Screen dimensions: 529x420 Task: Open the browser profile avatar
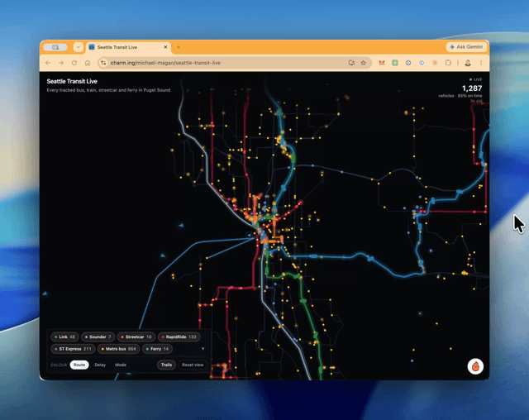468,63
